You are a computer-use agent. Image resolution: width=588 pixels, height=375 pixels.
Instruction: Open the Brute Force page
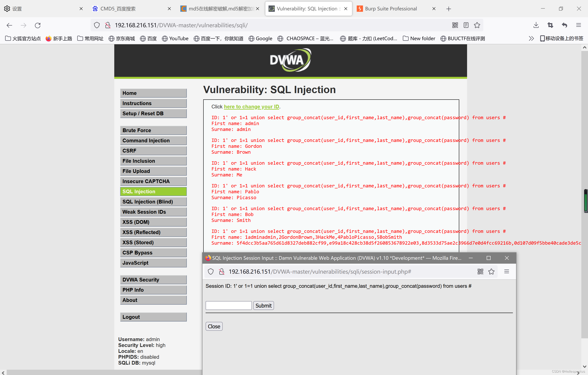153,130
